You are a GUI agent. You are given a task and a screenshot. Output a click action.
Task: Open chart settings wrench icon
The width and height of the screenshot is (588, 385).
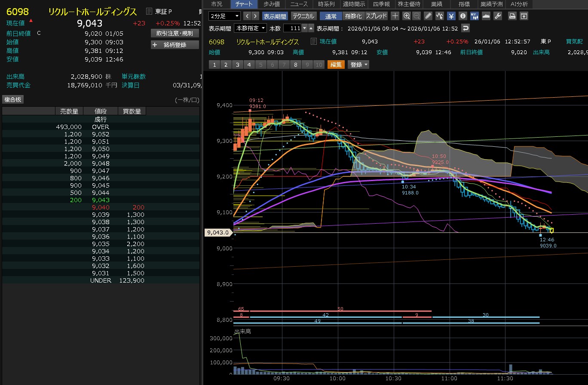click(498, 16)
